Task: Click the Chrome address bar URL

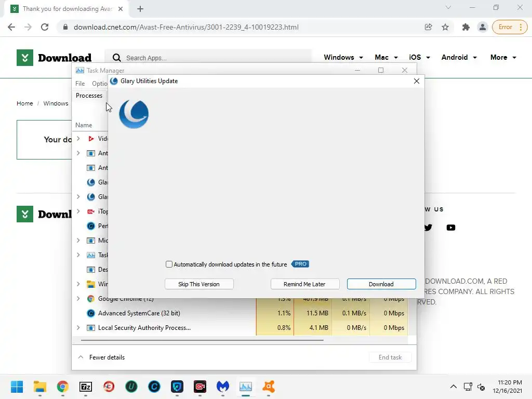Action: [186, 27]
